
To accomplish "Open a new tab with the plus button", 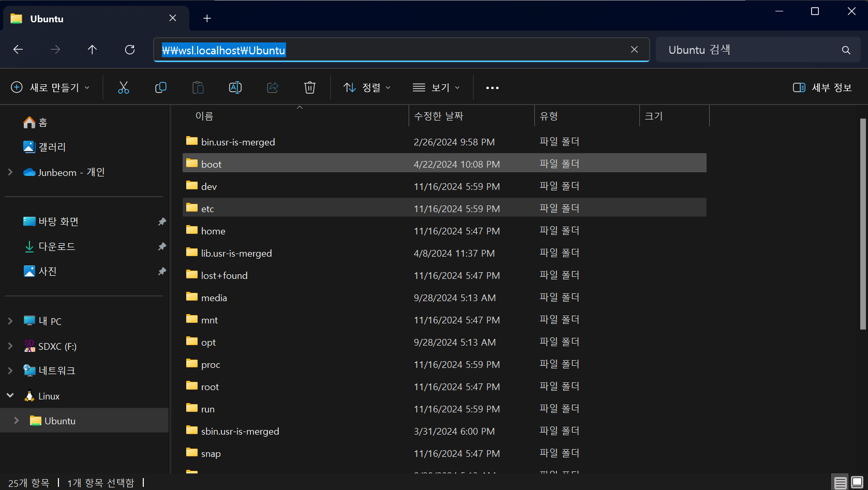I will (207, 19).
